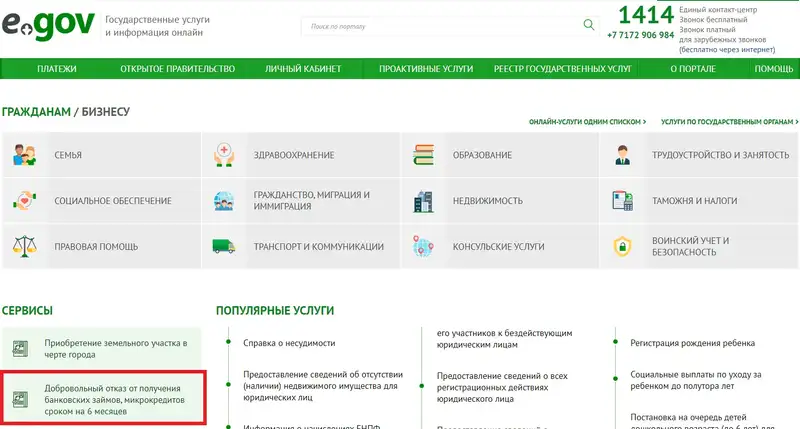Go to Личный кабинет menu
The height and width of the screenshot is (429, 800).
click(x=303, y=69)
